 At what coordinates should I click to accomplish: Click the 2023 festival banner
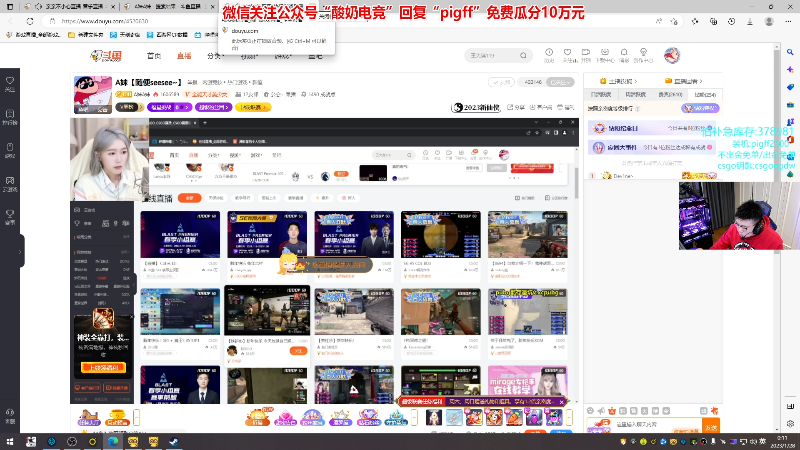476,107
